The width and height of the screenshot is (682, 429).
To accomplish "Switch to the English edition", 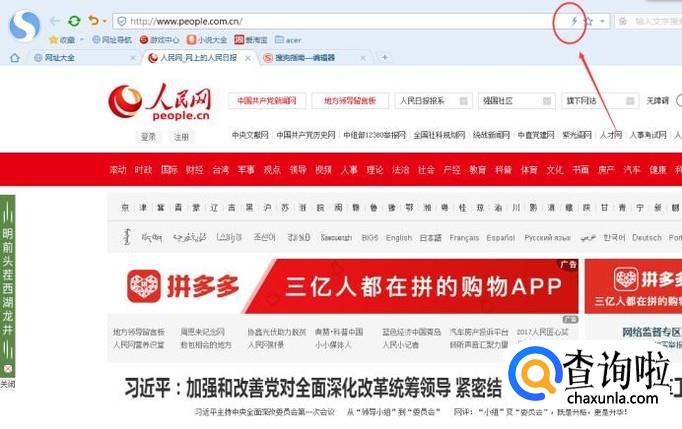I will [x=399, y=238].
